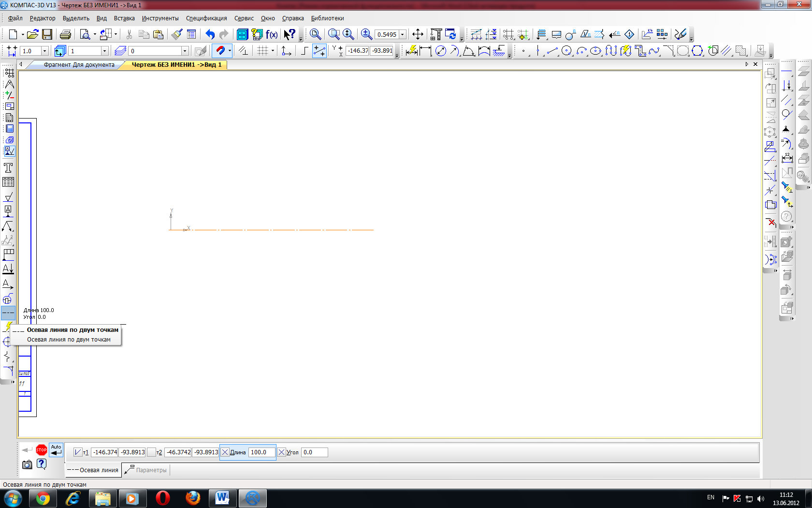Viewport: 812px width, 508px height.
Task: Print the document with the printer icon
Action: 65,34
